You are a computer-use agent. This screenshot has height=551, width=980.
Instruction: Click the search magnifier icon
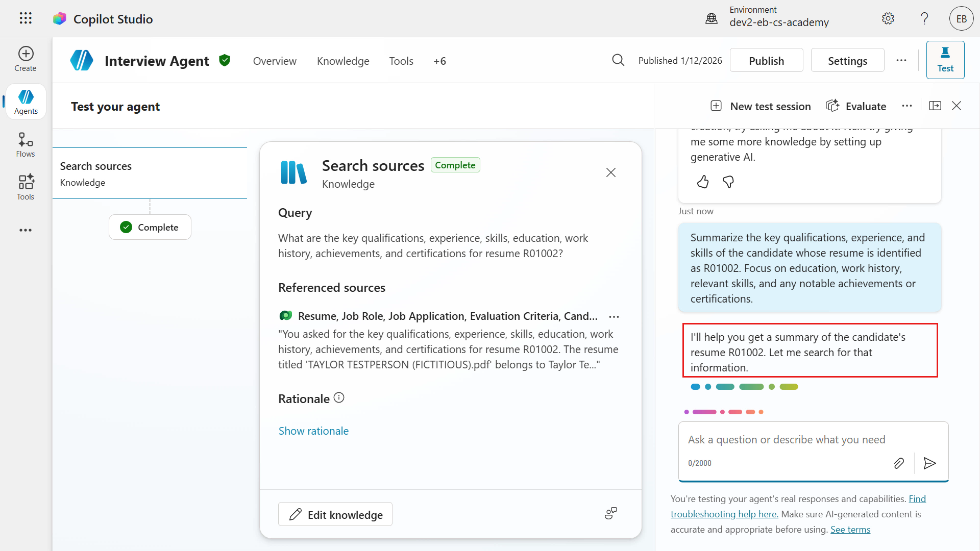(618, 61)
